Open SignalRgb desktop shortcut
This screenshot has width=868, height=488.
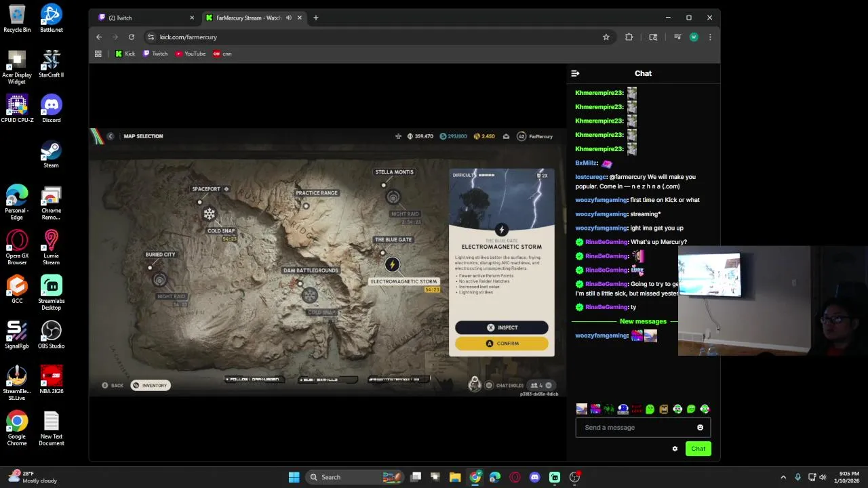(x=17, y=335)
